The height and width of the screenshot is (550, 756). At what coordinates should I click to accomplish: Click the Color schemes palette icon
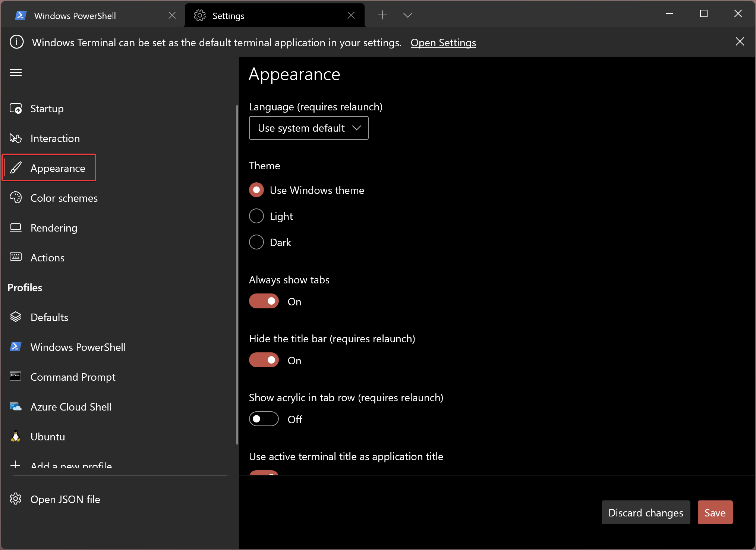[16, 198]
